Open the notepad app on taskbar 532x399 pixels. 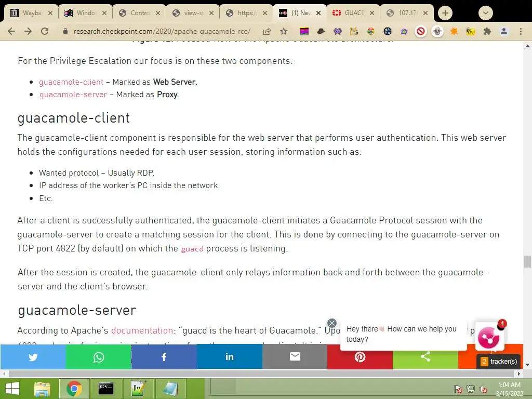pyautogui.click(x=170, y=389)
